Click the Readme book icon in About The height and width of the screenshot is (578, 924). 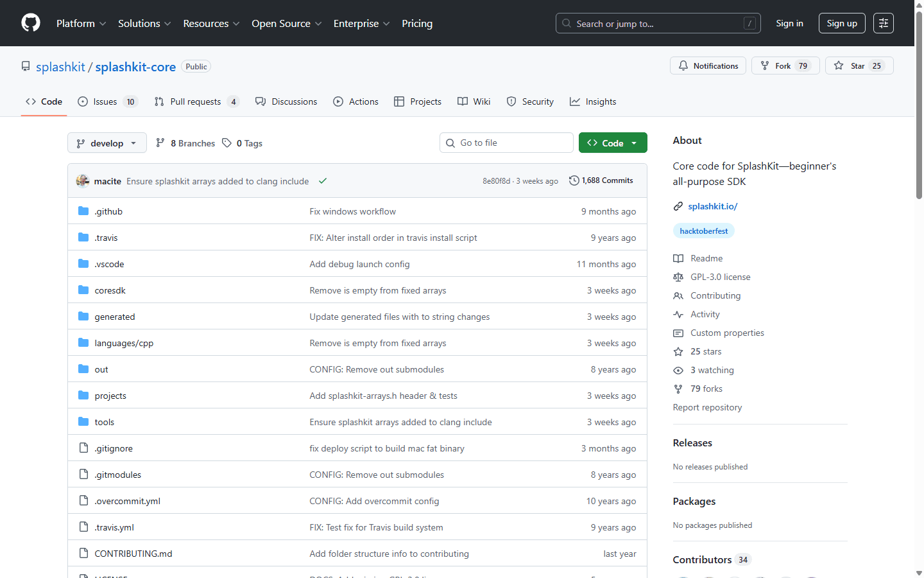point(678,258)
